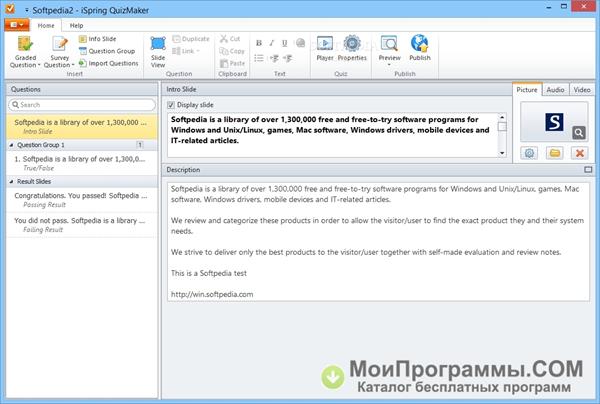This screenshot has height=404, width=600.
Task: Collapse Question Group 1
Action: 11,145
